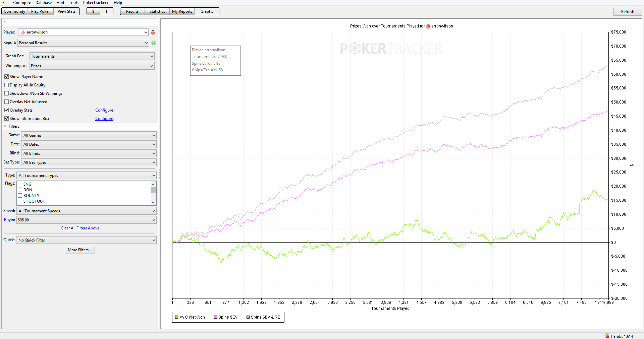Open the Blind filter dropdown
Screen dimensions: 644x339
pos(89,153)
